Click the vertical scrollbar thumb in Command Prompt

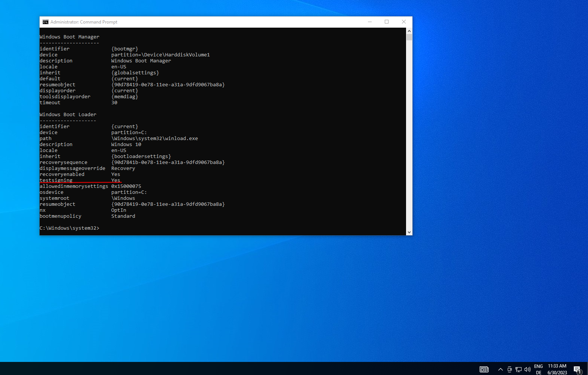(409, 37)
